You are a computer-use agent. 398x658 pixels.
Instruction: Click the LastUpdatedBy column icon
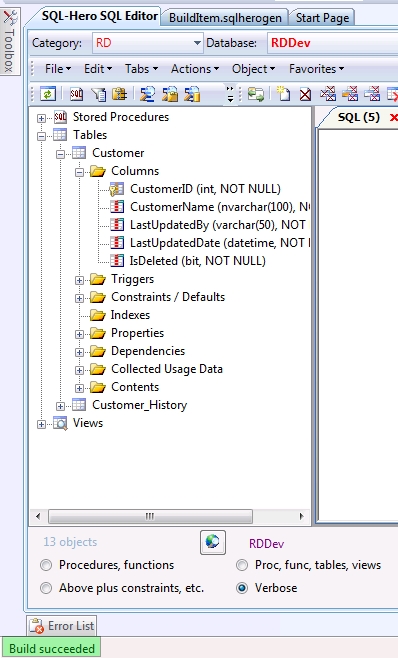(x=117, y=225)
